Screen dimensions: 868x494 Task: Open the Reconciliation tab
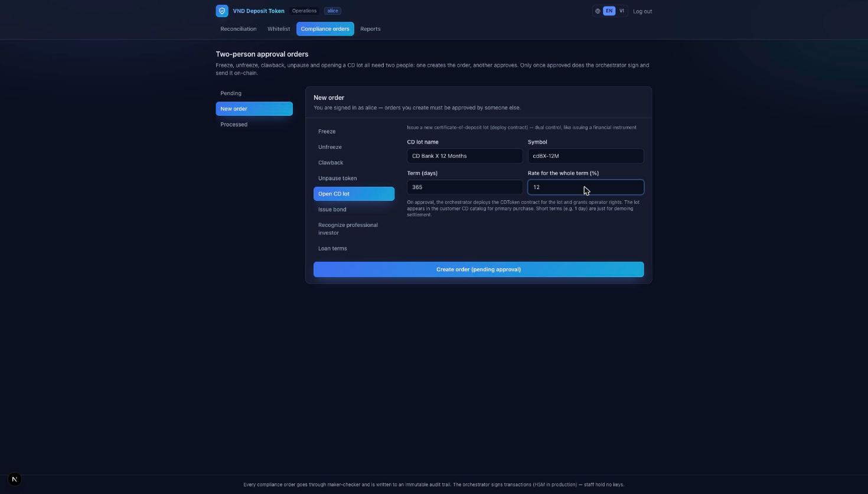coord(239,29)
